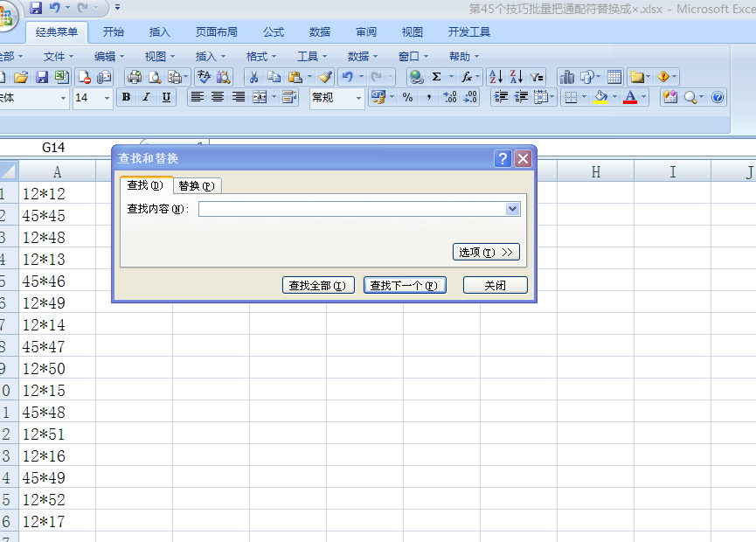
Task: Click the 查找全部 button
Action: [x=317, y=284]
